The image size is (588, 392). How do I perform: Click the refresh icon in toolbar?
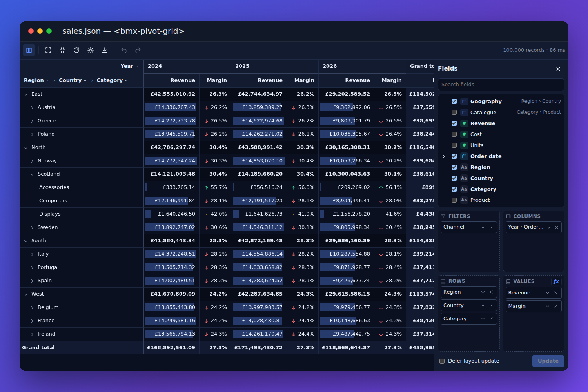coord(76,50)
